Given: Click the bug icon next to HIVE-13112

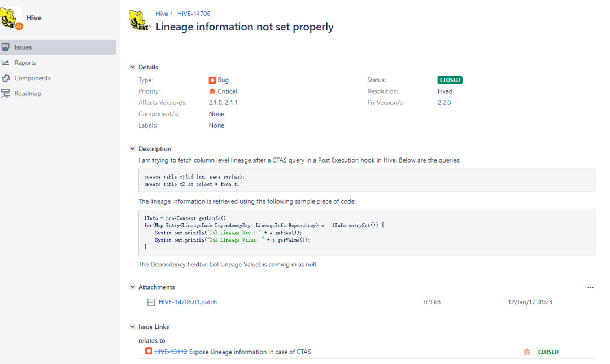Looking at the screenshot, I should point(149,351).
